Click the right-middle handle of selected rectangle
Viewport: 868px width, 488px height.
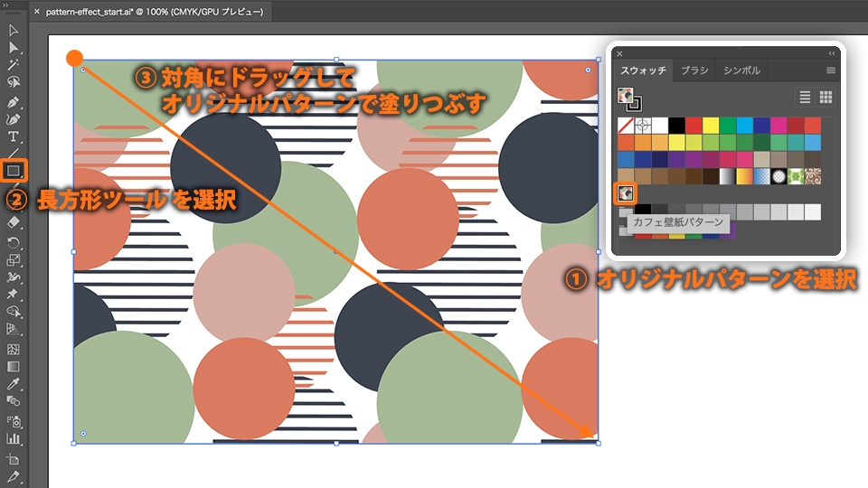[599, 252]
